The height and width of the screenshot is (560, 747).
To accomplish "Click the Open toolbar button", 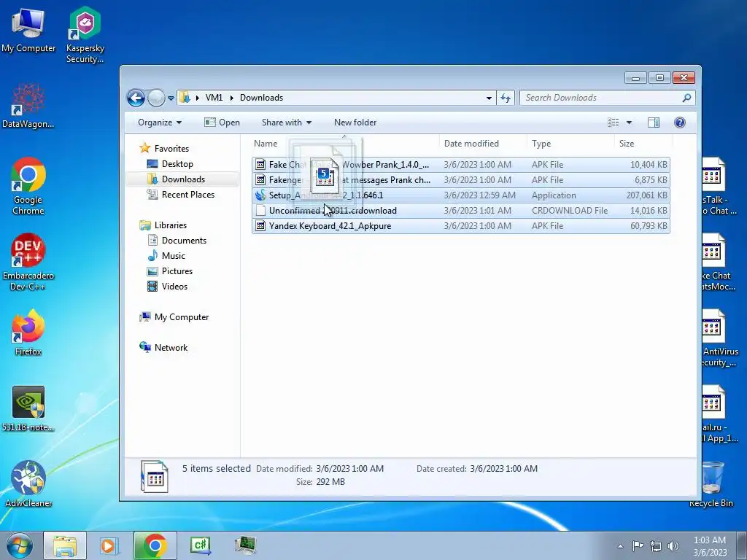I will (222, 122).
